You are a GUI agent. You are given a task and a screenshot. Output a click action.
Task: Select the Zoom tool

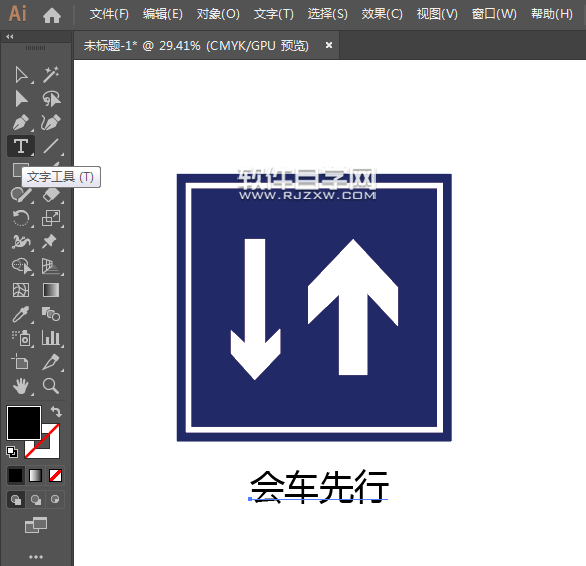(51, 386)
